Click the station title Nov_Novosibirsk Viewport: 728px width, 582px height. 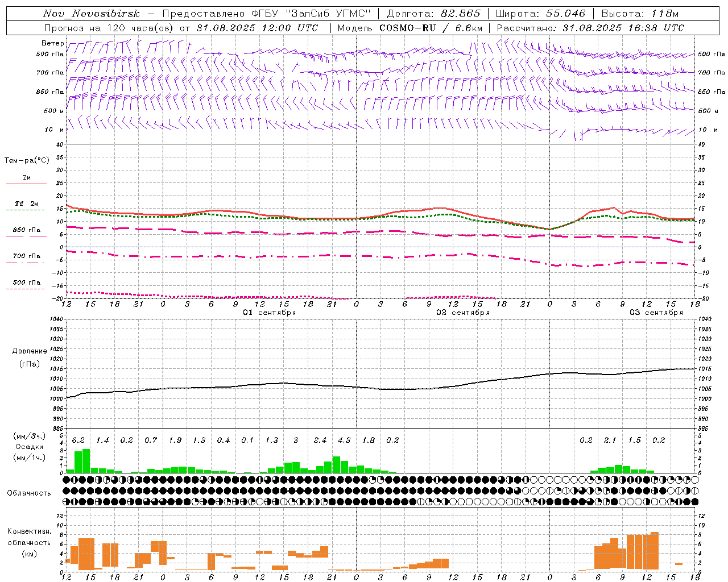(x=91, y=14)
